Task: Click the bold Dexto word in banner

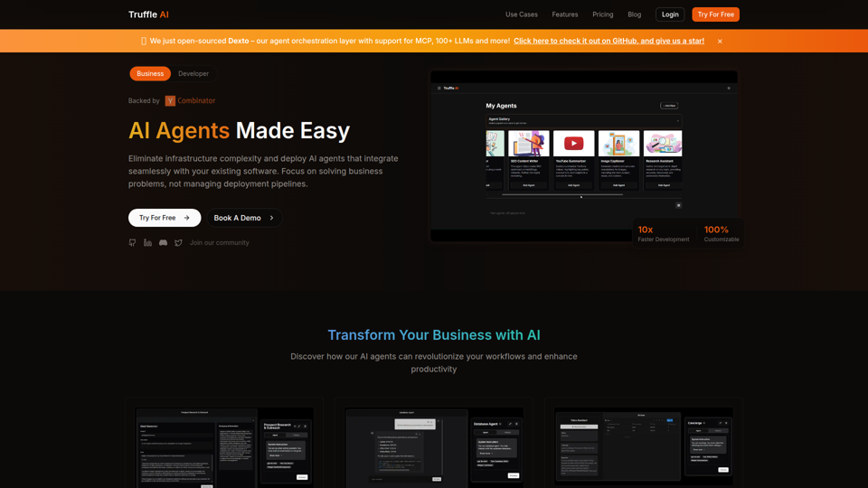Action: pyautogui.click(x=239, y=41)
